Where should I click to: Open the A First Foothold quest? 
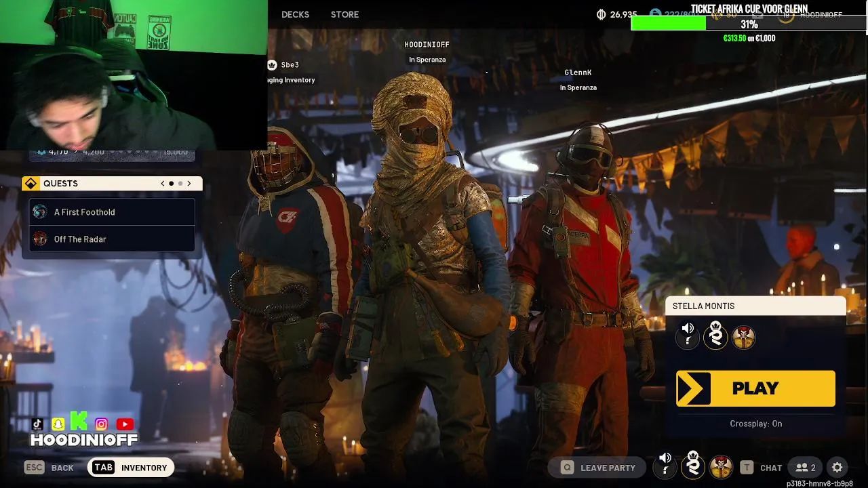112,212
